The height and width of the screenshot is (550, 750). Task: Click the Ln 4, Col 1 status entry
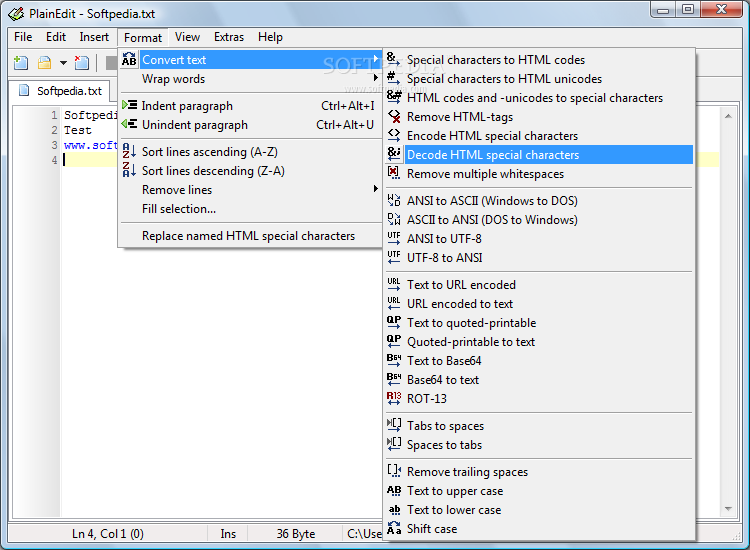point(108,534)
